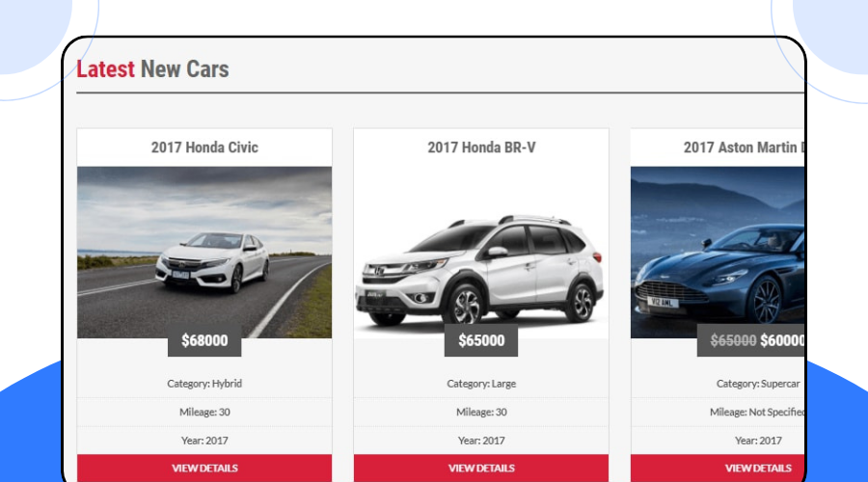Click the Latest New Cars heading

click(x=152, y=69)
